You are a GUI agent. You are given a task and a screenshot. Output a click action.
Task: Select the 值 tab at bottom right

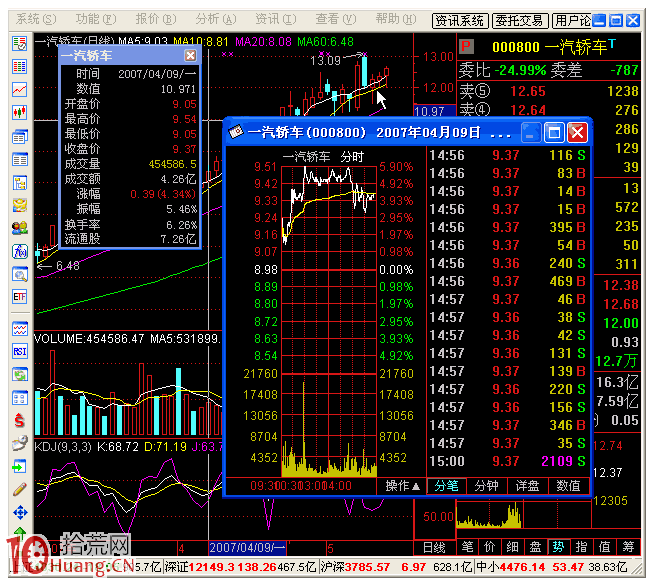tap(604, 548)
